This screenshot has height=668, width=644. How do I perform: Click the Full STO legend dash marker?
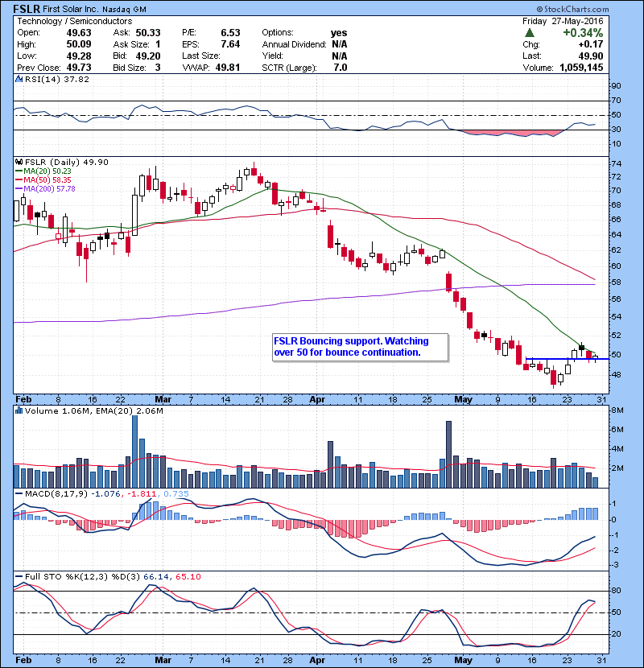[19, 577]
